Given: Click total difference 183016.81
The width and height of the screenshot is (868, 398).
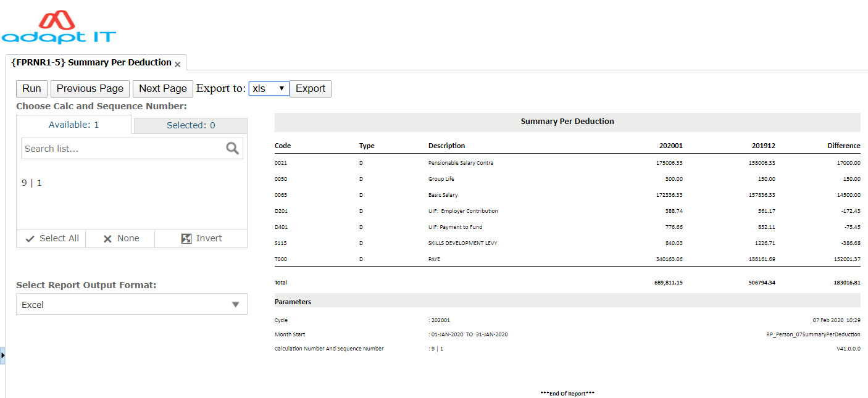Looking at the screenshot, I should [846, 283].
